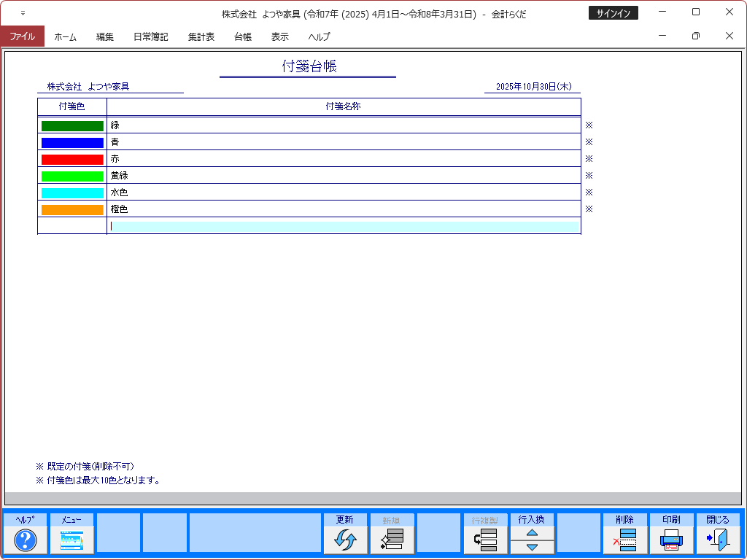Click the 更新 refresh icon
Viewport: 747px width, 560px height.
pyautogui.click(x=345, y=540)
